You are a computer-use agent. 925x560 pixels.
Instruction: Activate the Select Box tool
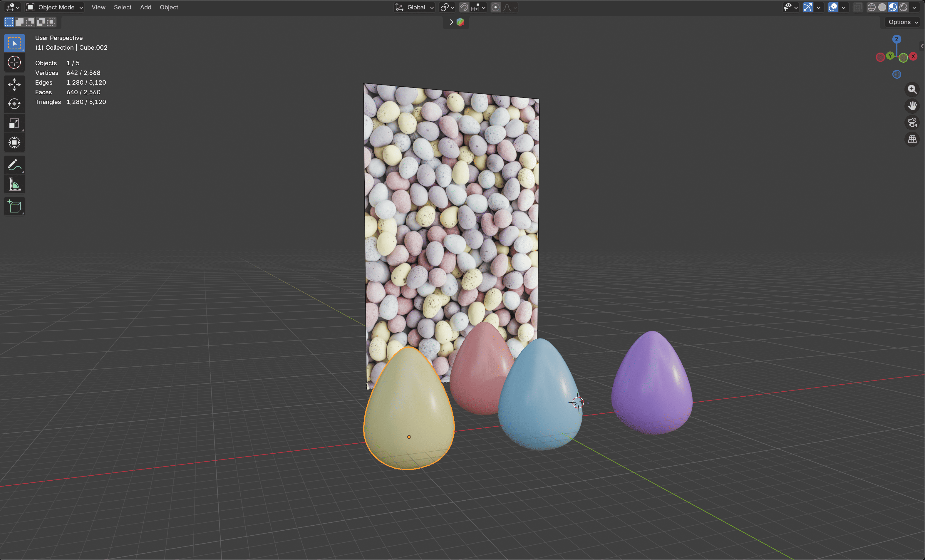pyautogui.click(x=14, y=43)
